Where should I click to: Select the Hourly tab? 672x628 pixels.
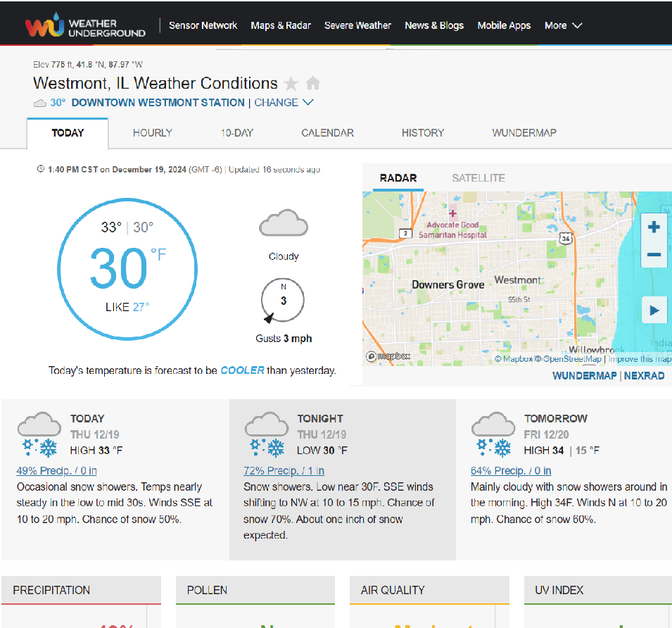[x=152, y=132]
